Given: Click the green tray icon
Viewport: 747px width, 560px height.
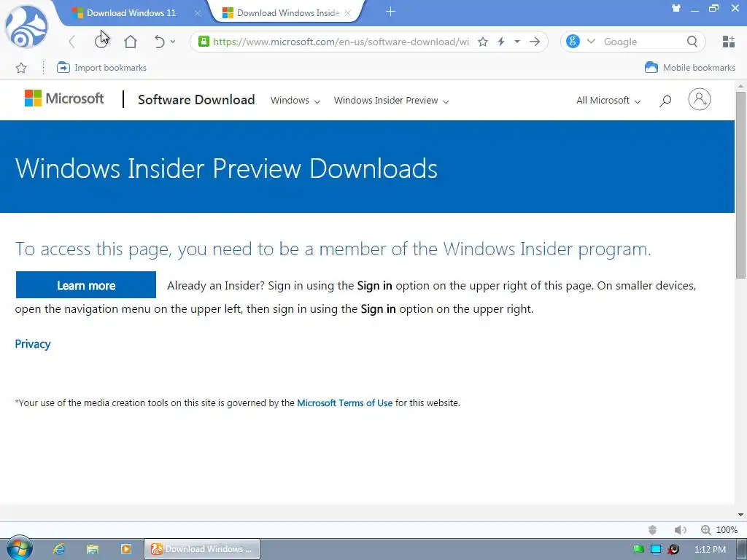Looking at the screenshot, I should tap(638, 550).
